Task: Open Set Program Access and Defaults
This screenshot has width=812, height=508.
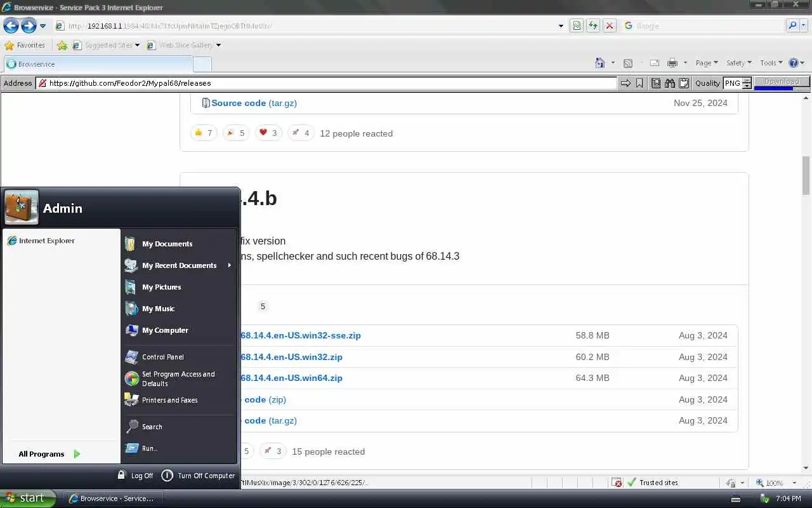Action: tap(180, 378)
